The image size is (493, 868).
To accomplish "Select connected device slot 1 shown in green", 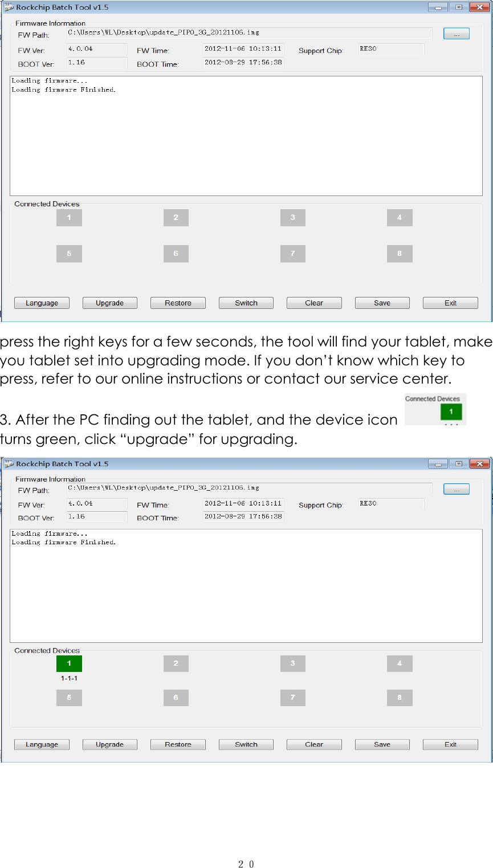I will click(69, 663).
